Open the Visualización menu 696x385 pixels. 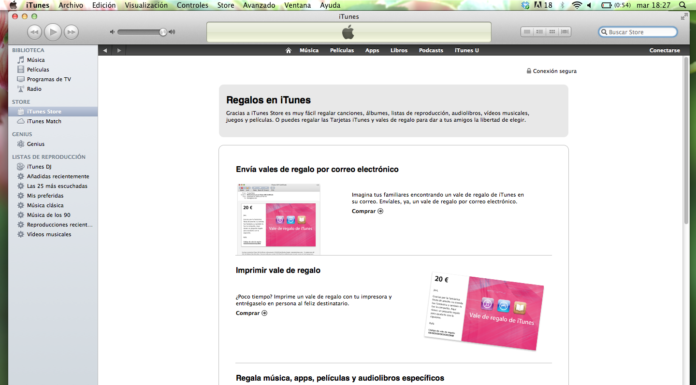[146, 5]
